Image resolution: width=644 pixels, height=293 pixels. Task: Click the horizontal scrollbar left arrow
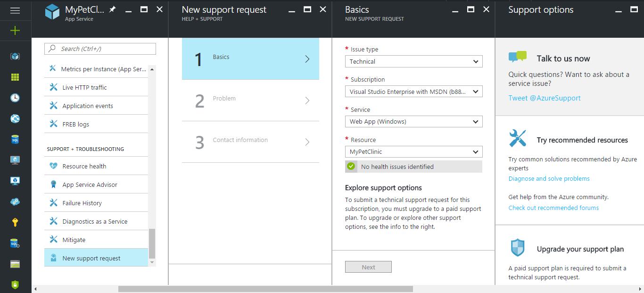click(35, 289)
